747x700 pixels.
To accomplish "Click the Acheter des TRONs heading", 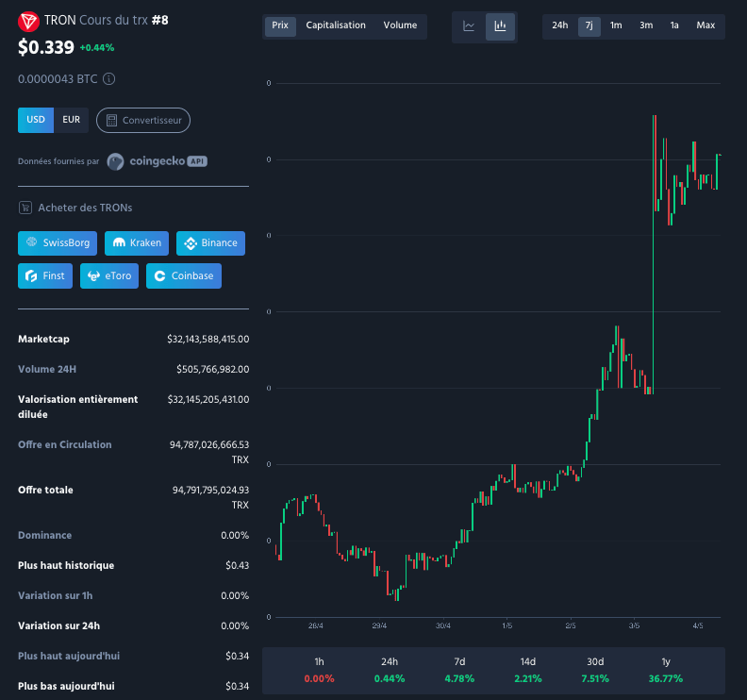I will 85,208.
